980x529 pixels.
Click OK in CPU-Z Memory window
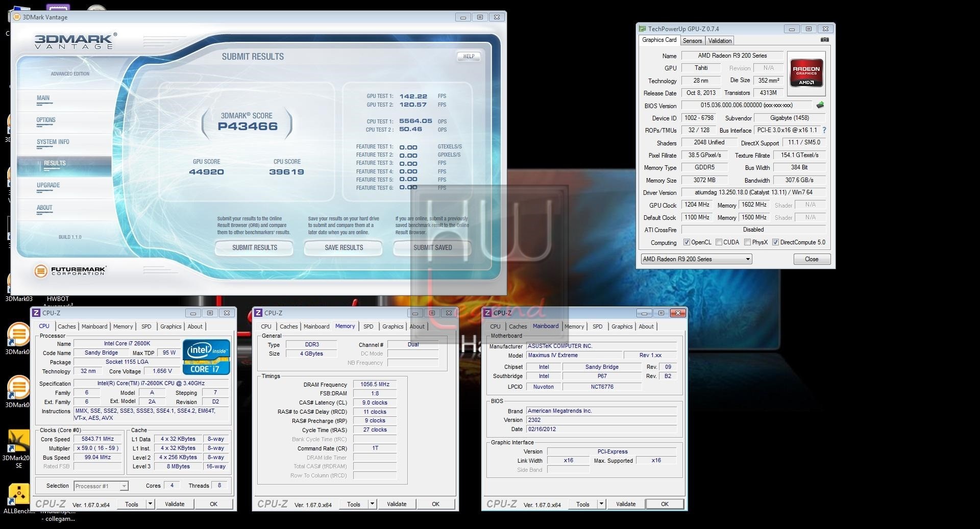[435, 504]
